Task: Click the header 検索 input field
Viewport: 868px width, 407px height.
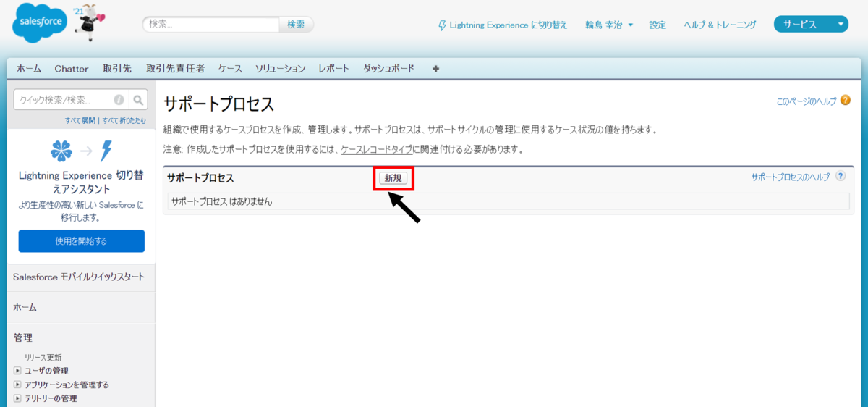Action: click(x=210, y=25)
